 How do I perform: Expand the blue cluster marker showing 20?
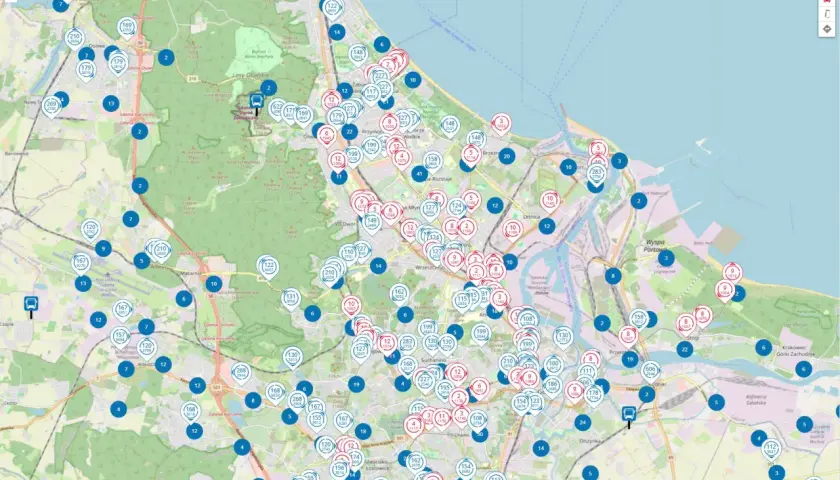[x=507, y=156]
